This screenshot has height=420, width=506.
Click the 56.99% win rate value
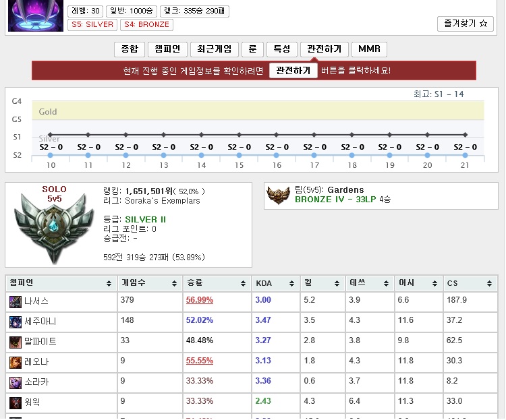click(x=200, y=300)
